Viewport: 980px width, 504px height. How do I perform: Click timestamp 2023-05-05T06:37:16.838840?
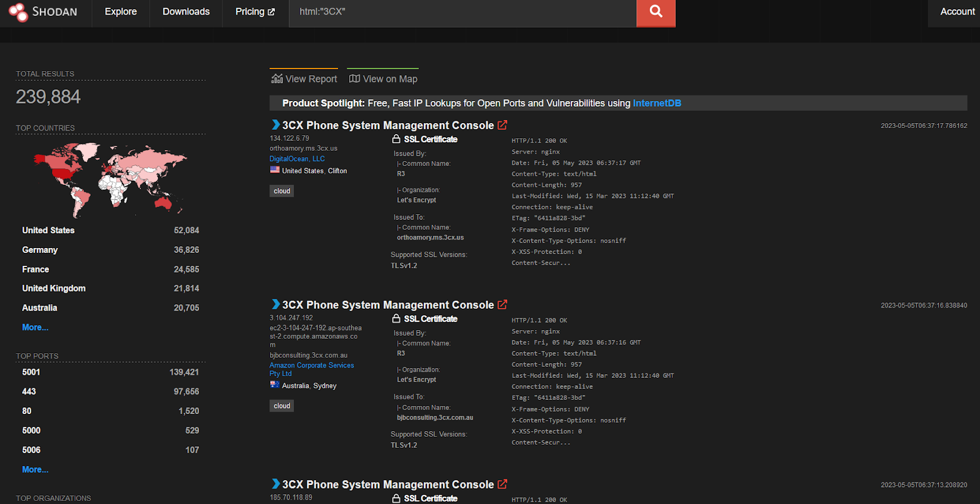[x=924, y=305]
